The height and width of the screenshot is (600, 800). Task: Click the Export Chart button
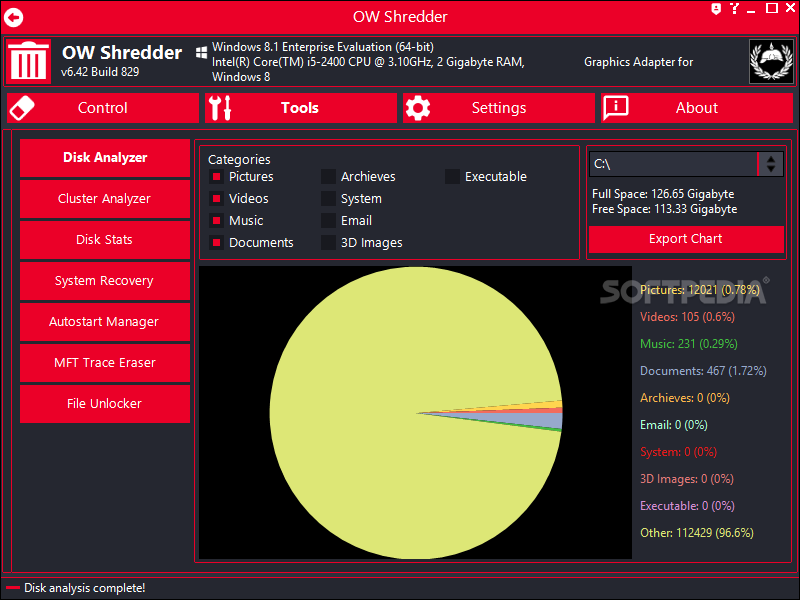[686, 239]
